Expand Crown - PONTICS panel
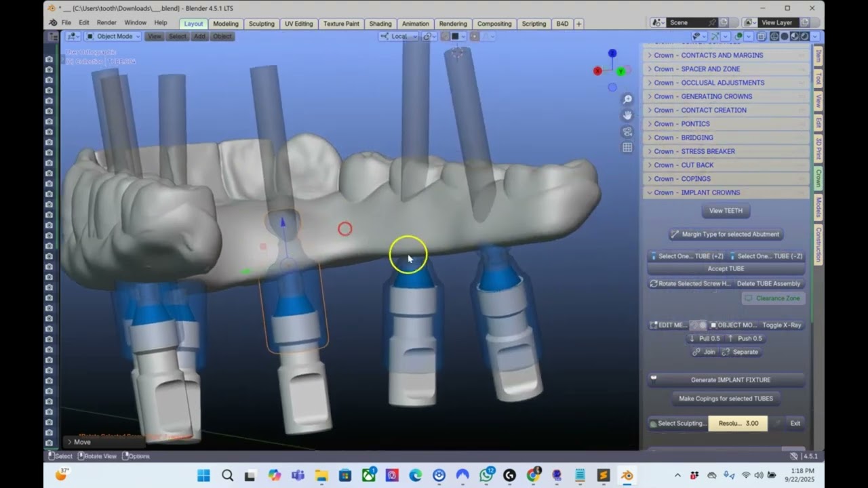Screen dimensions: 868x488 tap(726, 124)
